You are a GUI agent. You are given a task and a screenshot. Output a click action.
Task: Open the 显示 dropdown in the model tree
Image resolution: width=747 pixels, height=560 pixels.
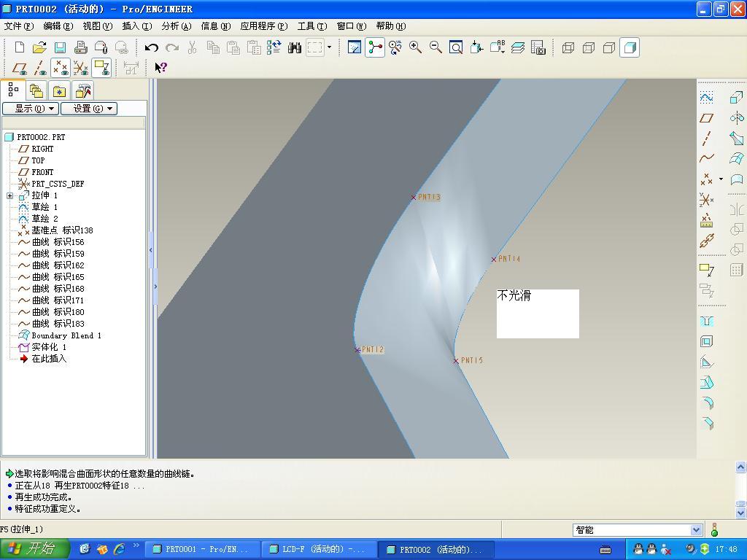(x=31, y=109)
